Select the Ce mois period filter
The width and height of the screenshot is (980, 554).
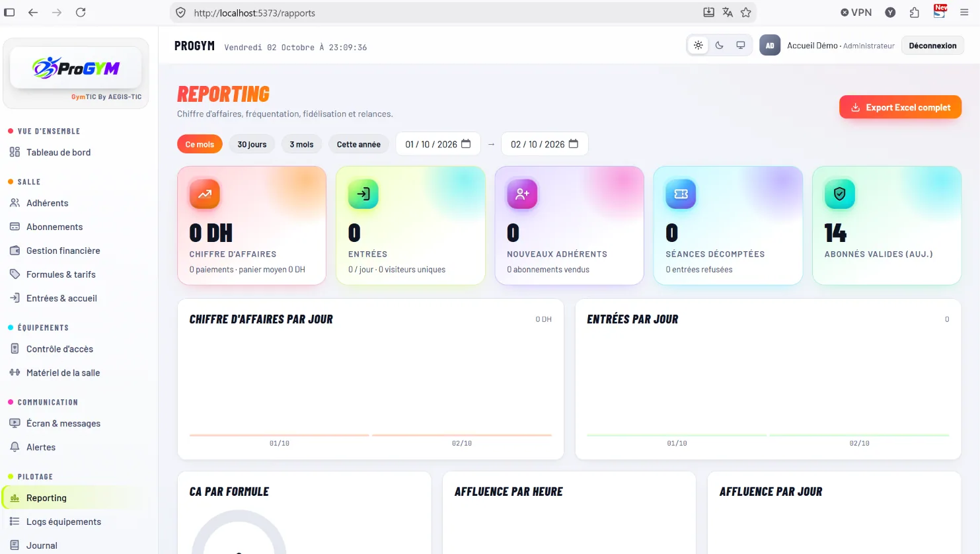(x=200, y=144)
